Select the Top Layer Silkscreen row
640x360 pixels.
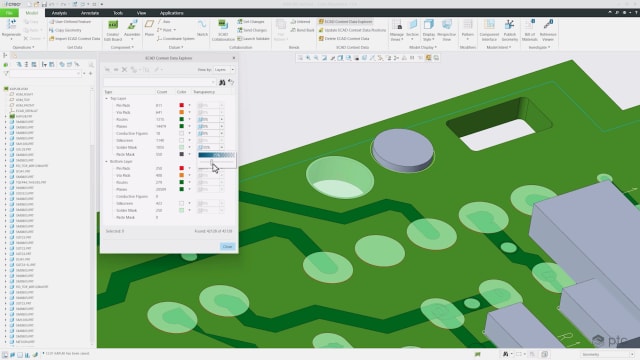(x=169, y=140)
